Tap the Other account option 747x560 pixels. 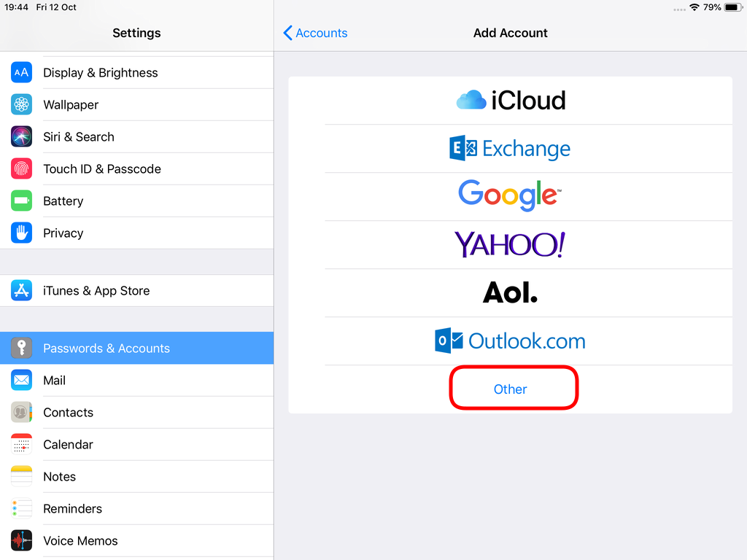(510, 389)
